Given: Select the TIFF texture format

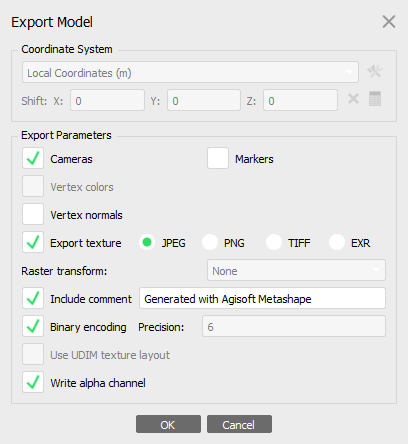Looking at the screenshot, I should point(274,242).
